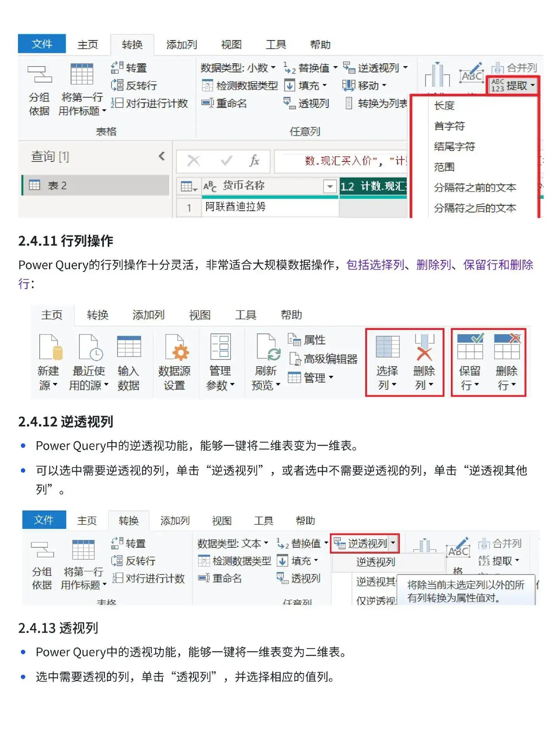Click 删除行 icon
Image resolution: width=560 pixels, height=747 pixels.
click(x=507, y=346)
